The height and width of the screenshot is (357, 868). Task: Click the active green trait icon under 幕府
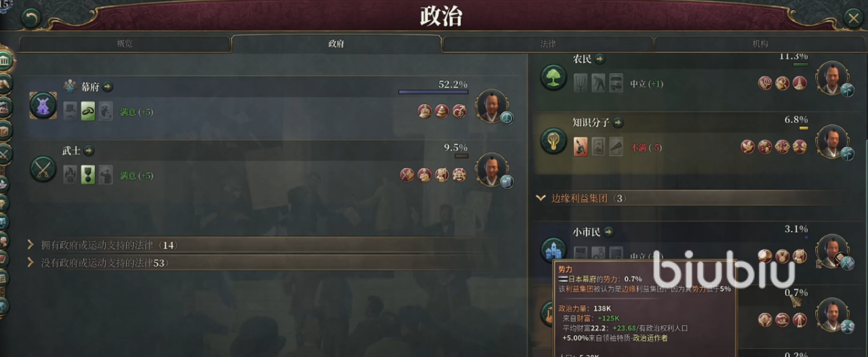pyautogui.click(x=88, y=112)
